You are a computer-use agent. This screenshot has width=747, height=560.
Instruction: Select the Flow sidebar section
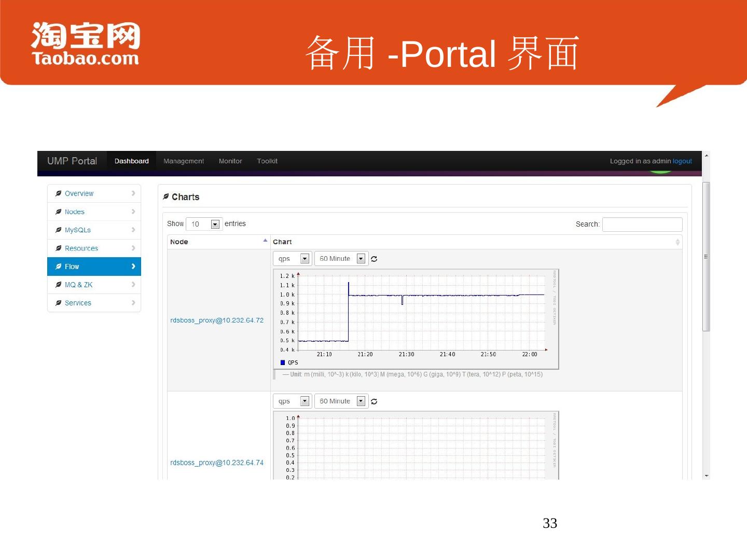click(x=94, y=267)
